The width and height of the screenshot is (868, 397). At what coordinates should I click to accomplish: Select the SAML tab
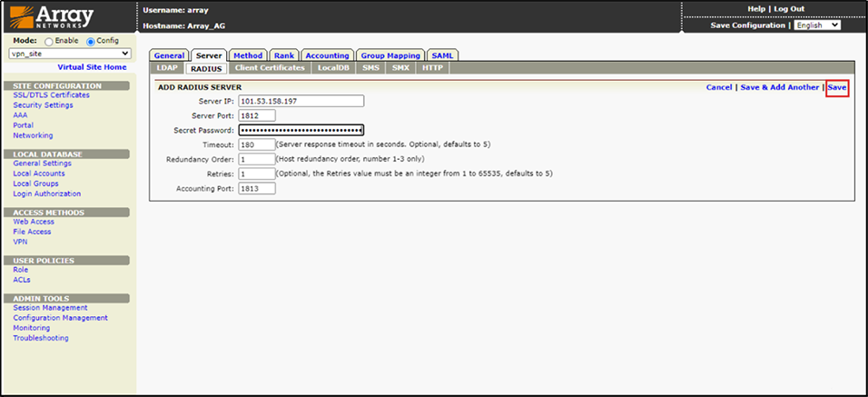click(x=444, y=55)
